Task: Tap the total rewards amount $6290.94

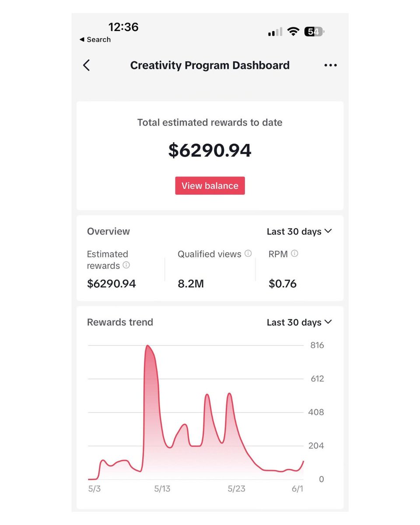Action: [210, 150]
